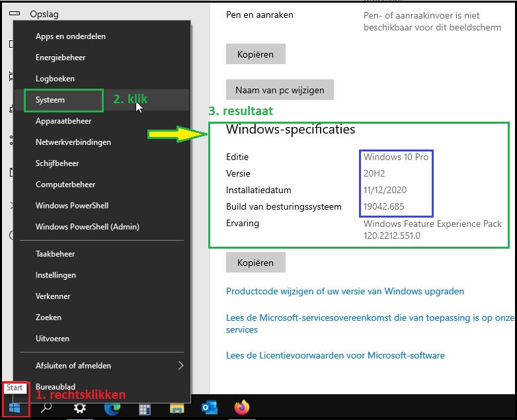Viewport: 517px width, 420px height.
Task: Open Taakbeheer from the menu
Action: [x=102, y=254]
